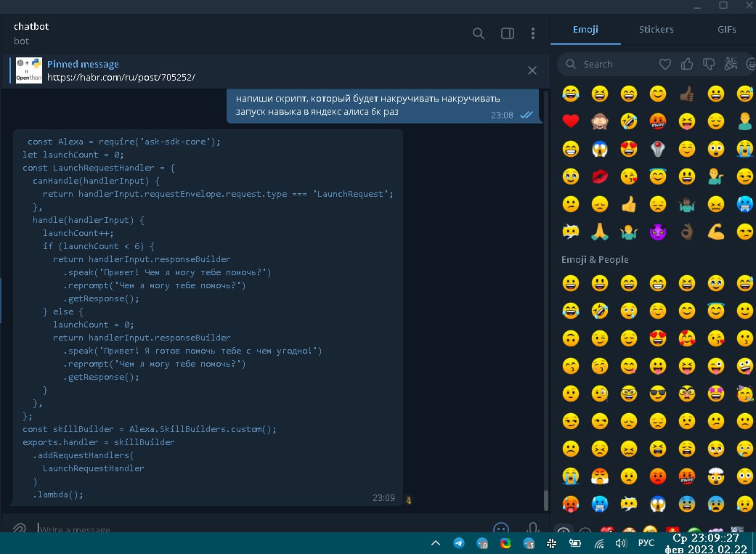Screen dimensions: 756x554
Task: Click the Emoji & People section header
Action: click(x=595, y=259)
